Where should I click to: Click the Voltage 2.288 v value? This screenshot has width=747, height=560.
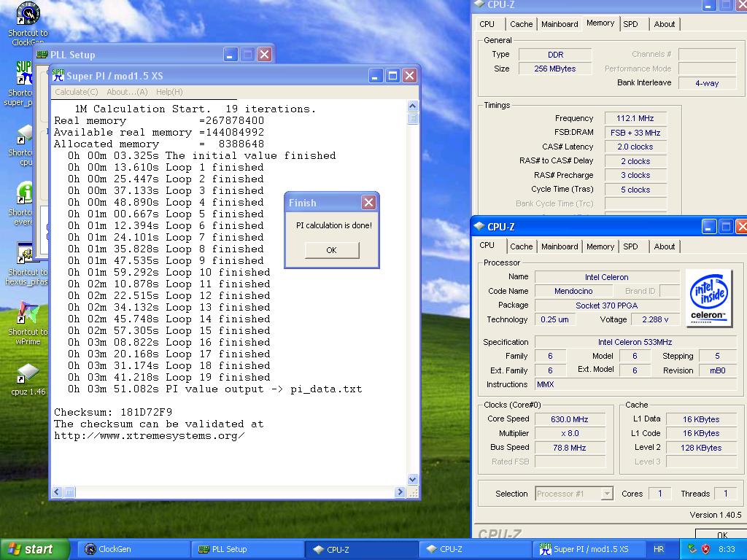pos(655,319)
